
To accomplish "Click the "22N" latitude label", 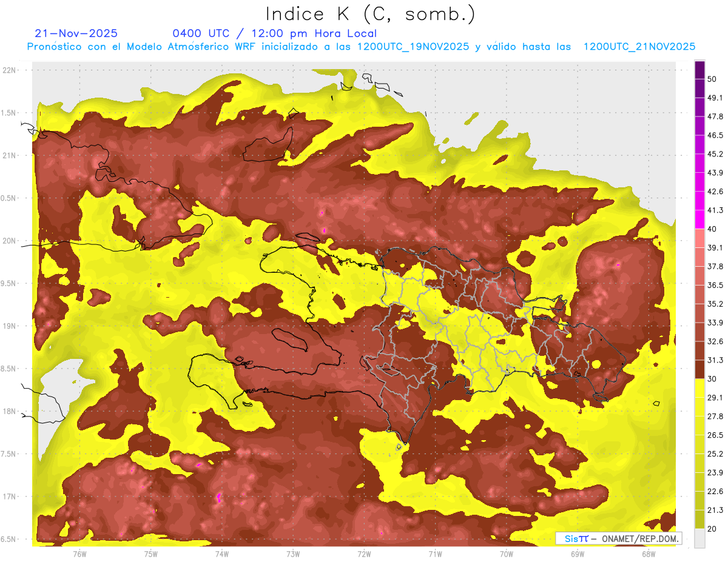I will (9, 70).
